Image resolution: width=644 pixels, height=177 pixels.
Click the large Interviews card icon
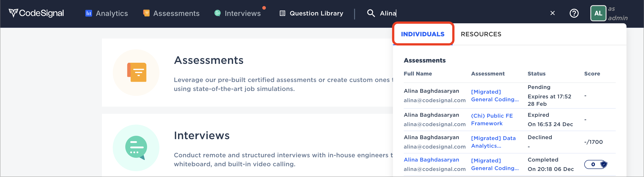click(136, 148)
